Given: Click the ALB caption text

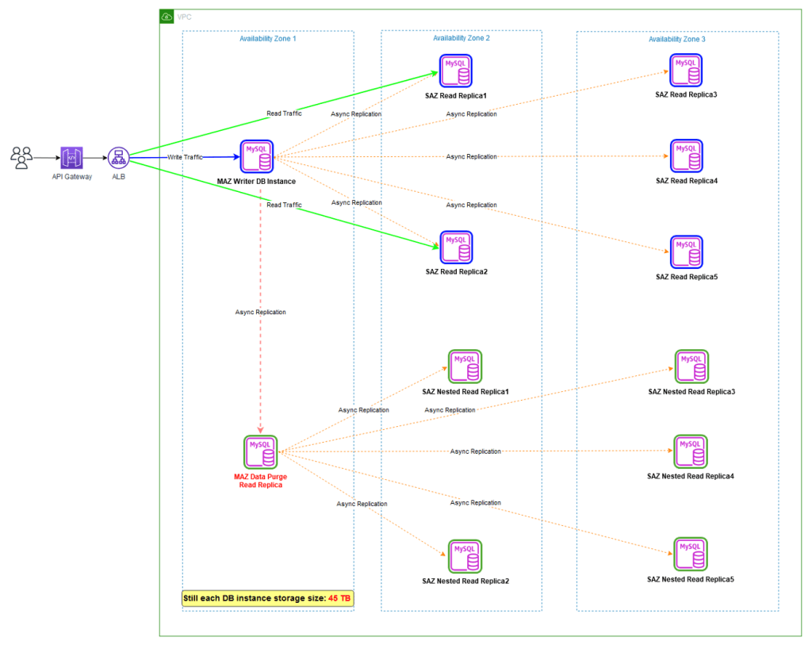Looking at the screenshot, I should point(119,177).
